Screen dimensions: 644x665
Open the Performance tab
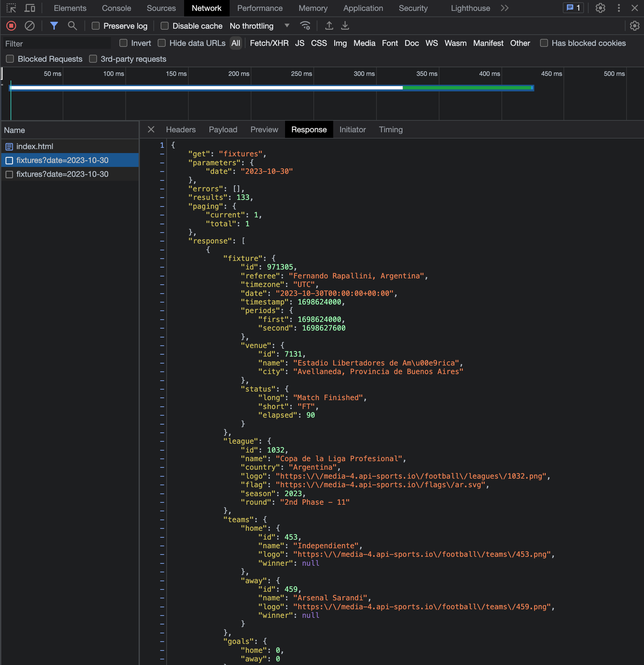(260, 8)
